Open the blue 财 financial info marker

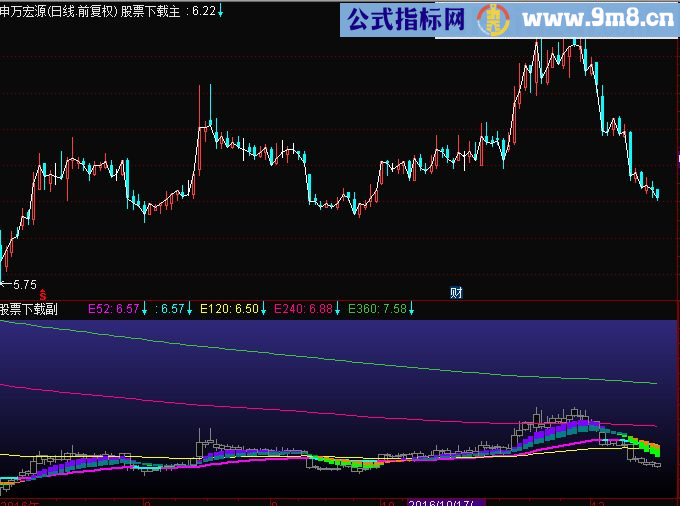pos(456,293)
